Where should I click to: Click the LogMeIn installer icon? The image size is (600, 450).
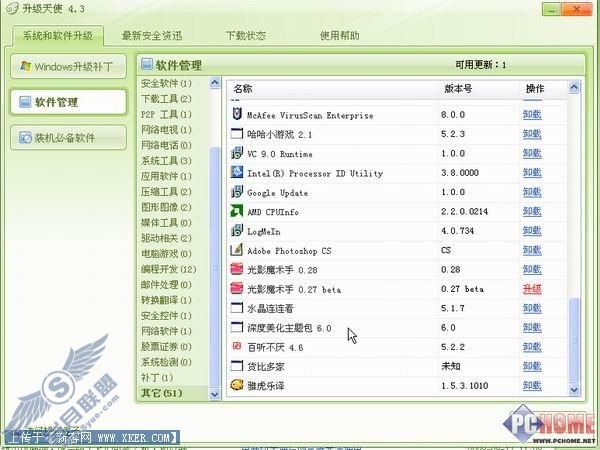(237, 230)
